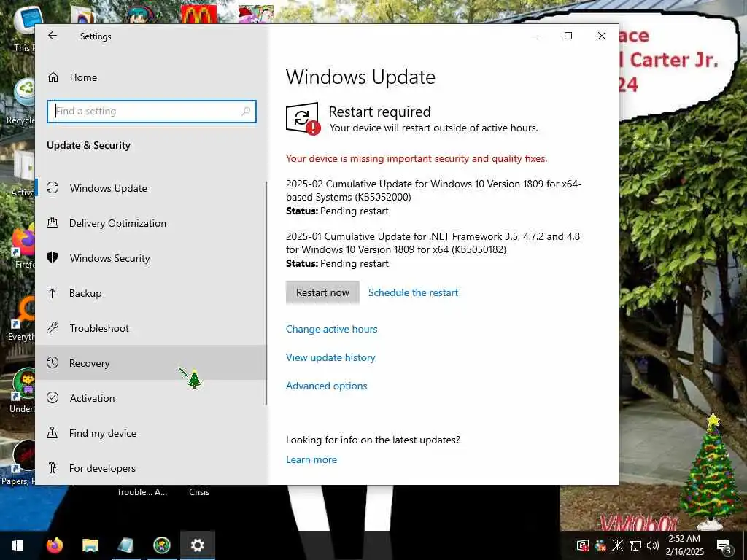747x560 pixels.
Task: Open View update history link
Action: [x=330, y=357]
